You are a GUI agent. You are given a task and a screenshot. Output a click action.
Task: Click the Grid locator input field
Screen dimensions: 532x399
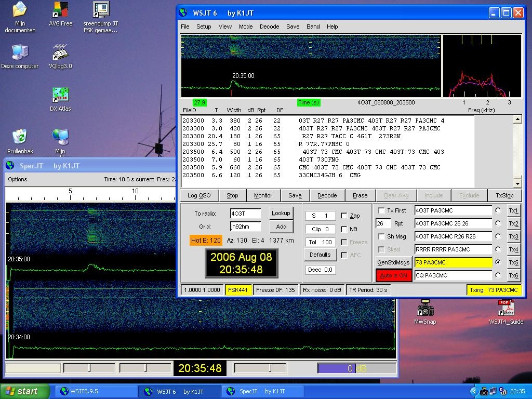tap(245, 227)
